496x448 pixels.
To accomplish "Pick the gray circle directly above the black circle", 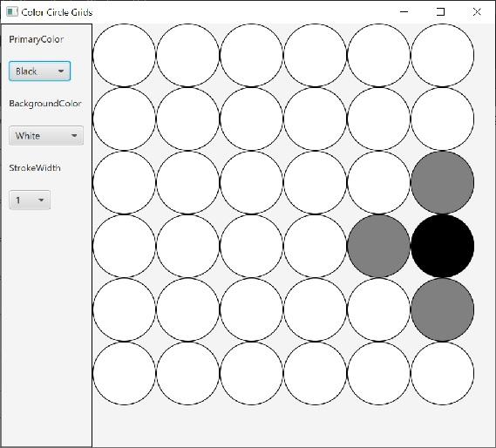I will coord(443,182).
